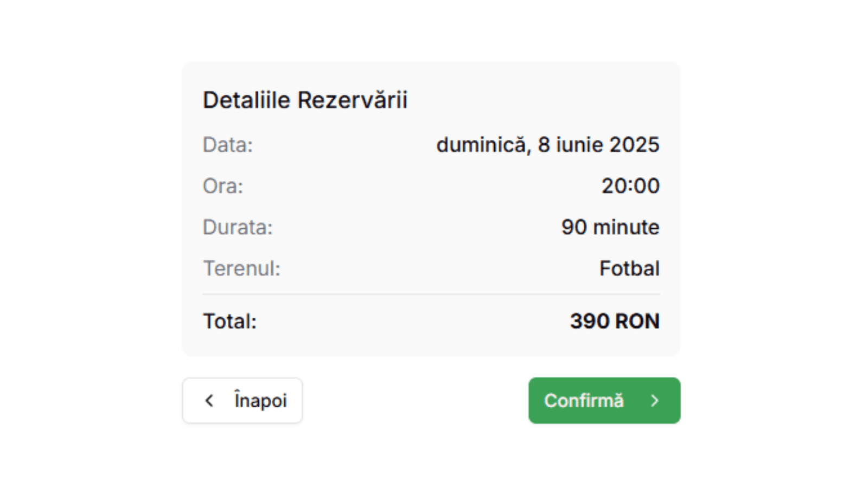
Task: Select the Ora label on the left
Action: pos(222,186)
